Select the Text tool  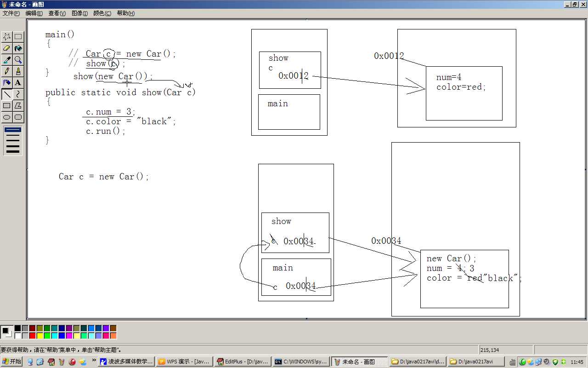(x=18, y=83)
